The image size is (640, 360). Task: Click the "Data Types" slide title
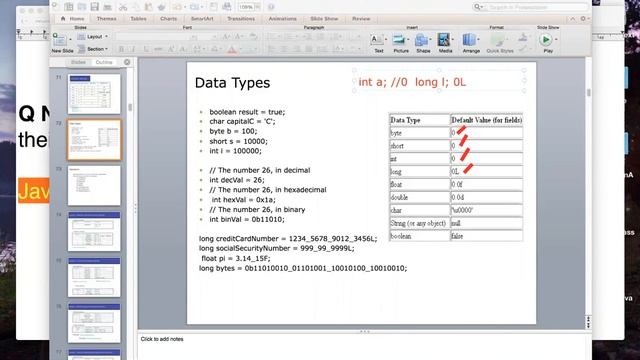(x=232, y=83)
